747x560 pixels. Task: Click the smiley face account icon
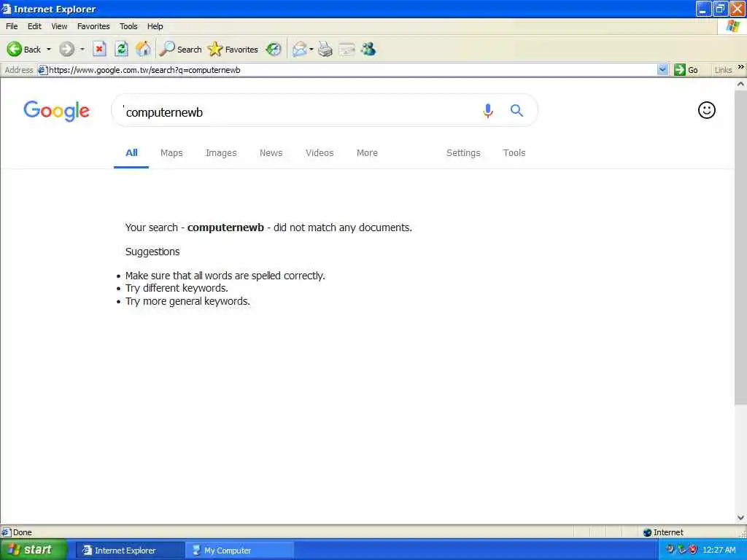tap(706, 110)
